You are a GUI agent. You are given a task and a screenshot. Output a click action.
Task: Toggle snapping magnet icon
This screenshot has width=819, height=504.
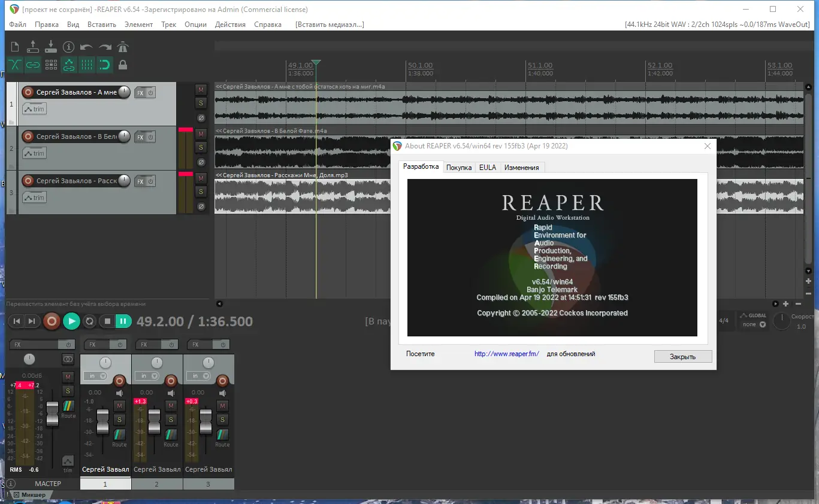point(105,65)
